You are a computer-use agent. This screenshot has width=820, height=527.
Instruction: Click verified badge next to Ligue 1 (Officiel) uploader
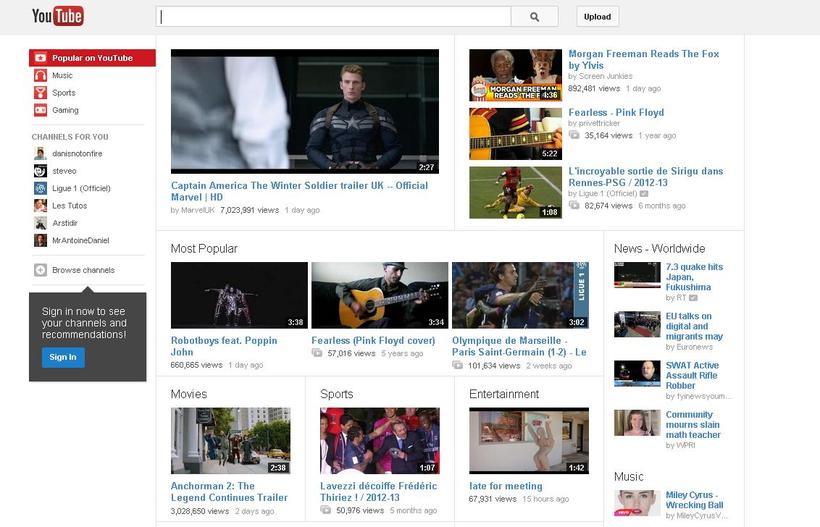644,193
